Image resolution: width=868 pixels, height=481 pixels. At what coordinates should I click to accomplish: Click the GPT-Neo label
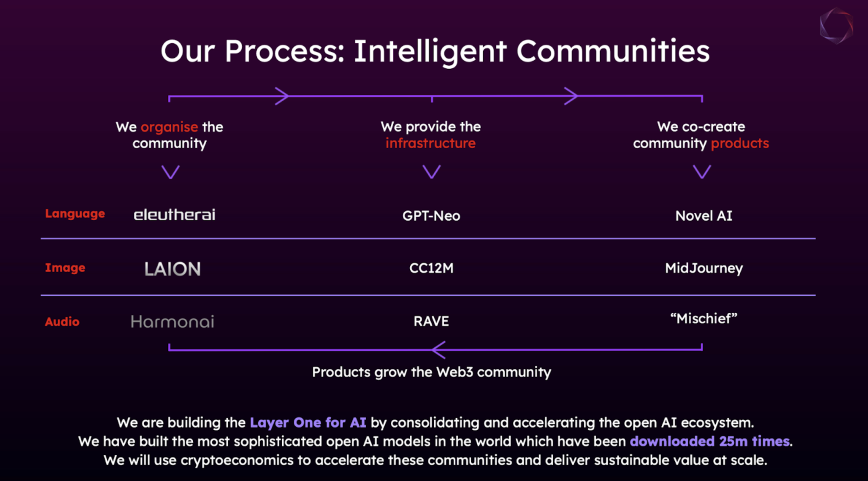point(431,216)
